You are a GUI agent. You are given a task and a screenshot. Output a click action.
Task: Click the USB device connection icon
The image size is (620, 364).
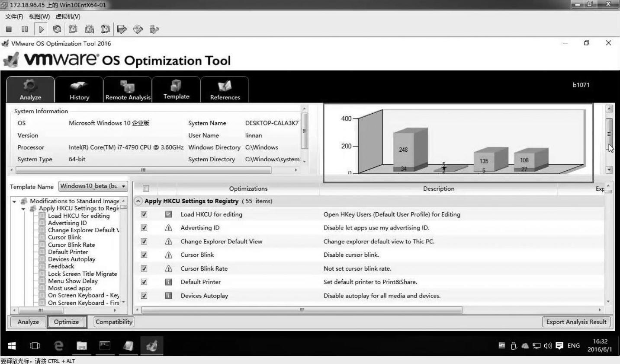[154, 29]
